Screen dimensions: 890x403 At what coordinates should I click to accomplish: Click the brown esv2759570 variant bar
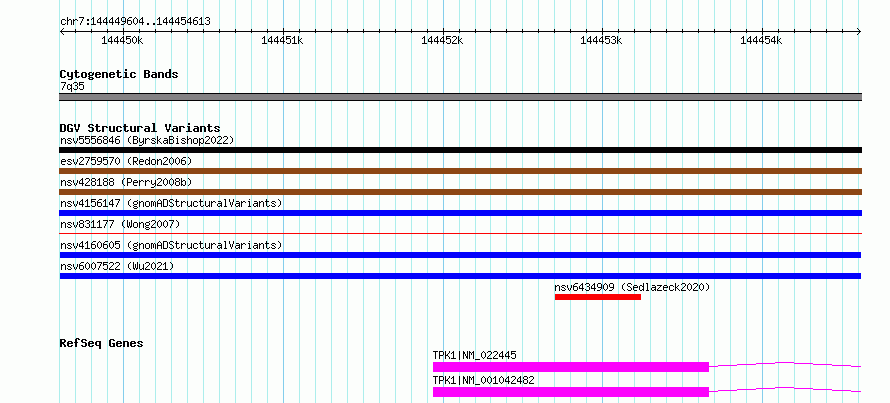click(x=460, y=171)
